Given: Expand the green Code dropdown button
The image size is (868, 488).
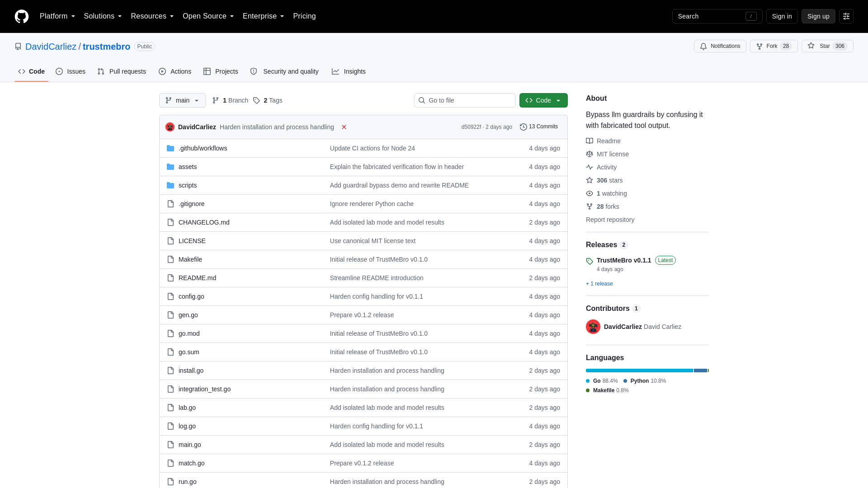Looking at the screenshot, I should [543, 100].
